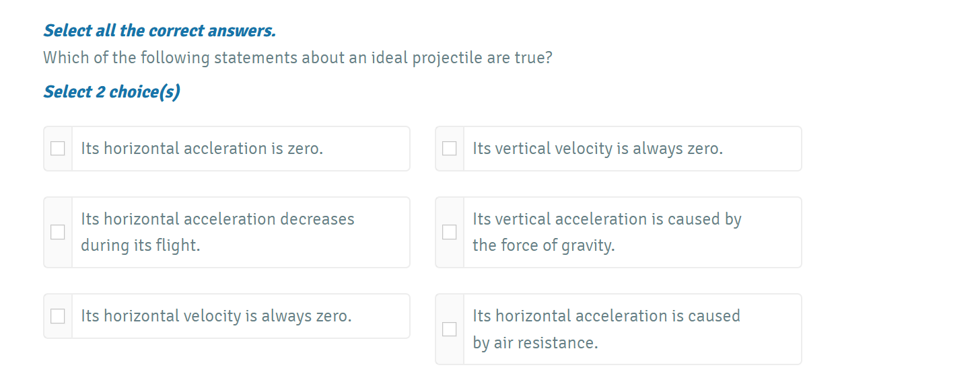Screen dimensions: 980x388
Task: Click the 'Select 2 choice(s)' instruction
Action: (x=112, y=92)
